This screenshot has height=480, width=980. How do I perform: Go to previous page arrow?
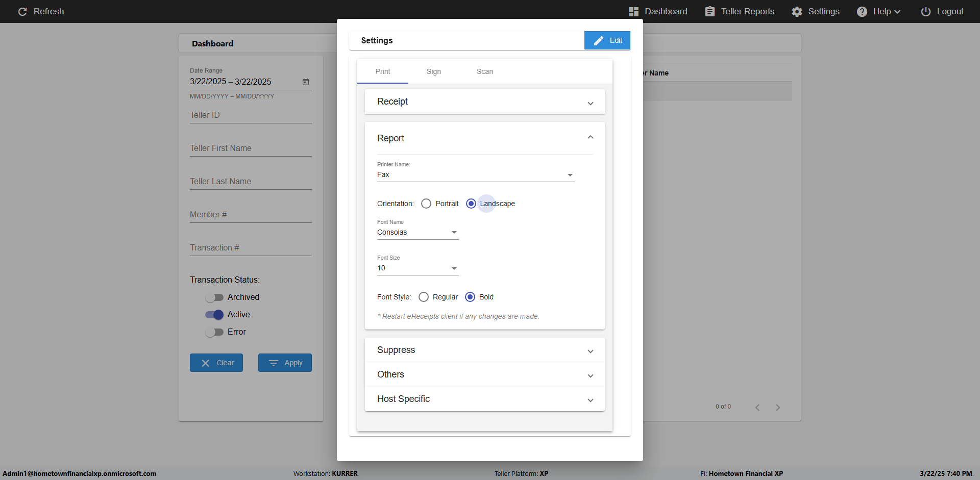click(x=757, y=407)
